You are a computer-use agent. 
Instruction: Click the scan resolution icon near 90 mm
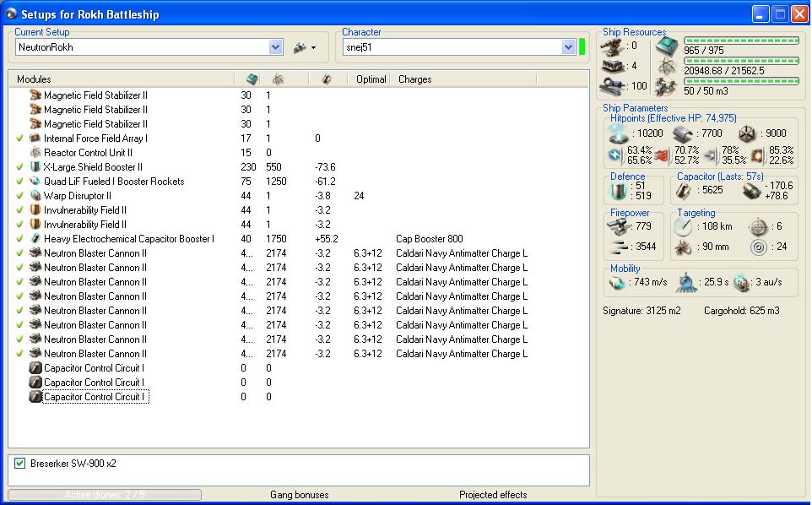[x=683, y=247]
